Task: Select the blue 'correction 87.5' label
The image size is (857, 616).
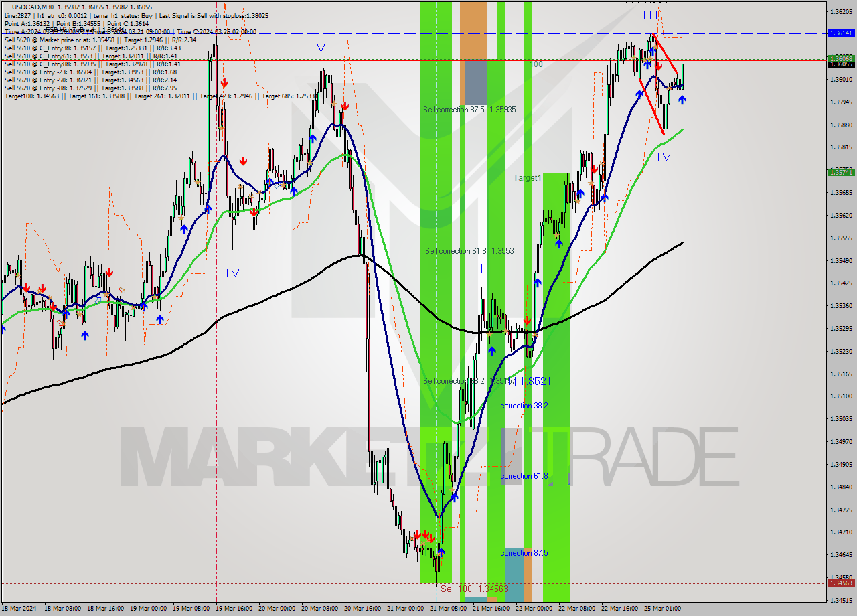Action: (x=524, y=553)
